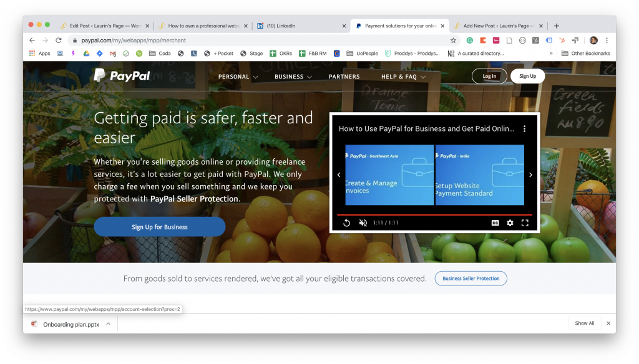
Task: Open the downloaded Onboarding plan.pptx file
Action: (x=65, y=325)
